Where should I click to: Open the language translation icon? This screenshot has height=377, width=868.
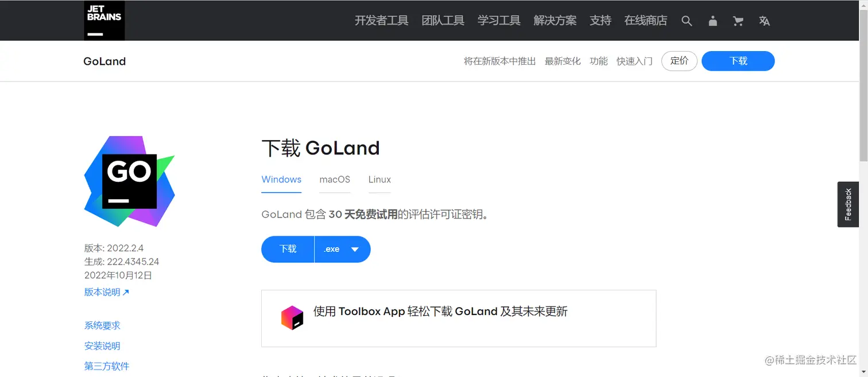[x=764, y=21]
